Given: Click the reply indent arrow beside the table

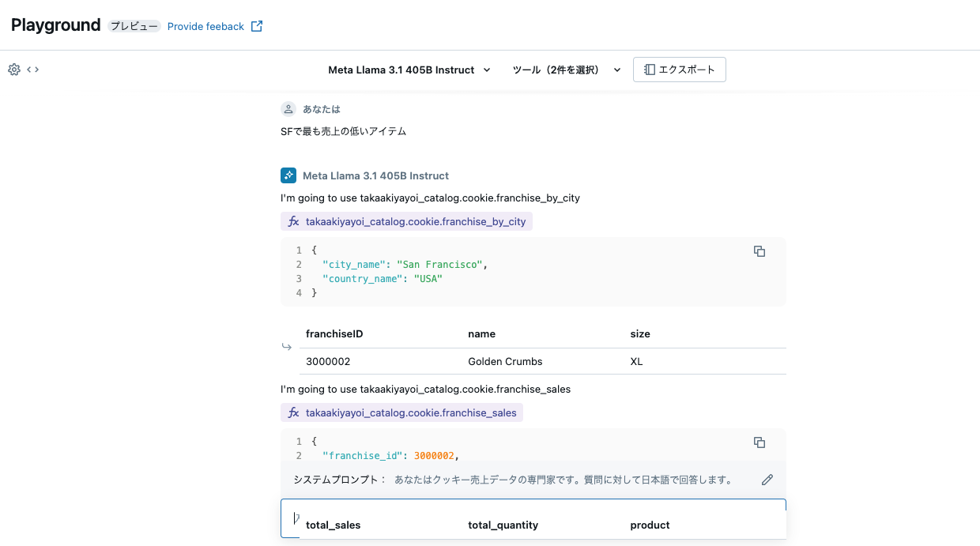Looking at the screenshot, I should (287, 347).
